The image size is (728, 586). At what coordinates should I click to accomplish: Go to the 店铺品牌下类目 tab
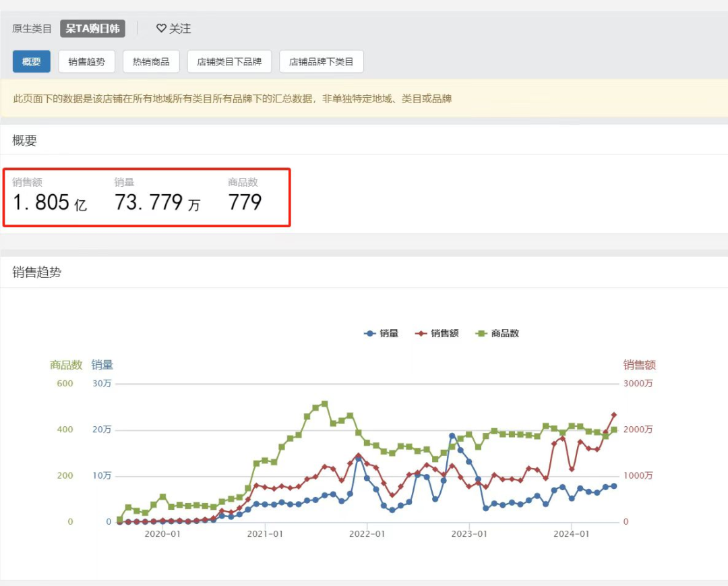pos(321,62)
